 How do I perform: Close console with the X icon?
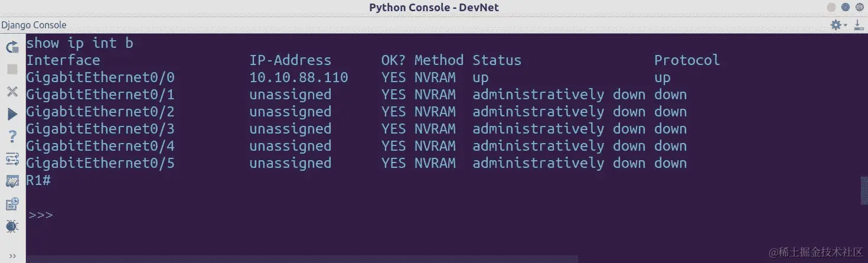tap(12, 92)
